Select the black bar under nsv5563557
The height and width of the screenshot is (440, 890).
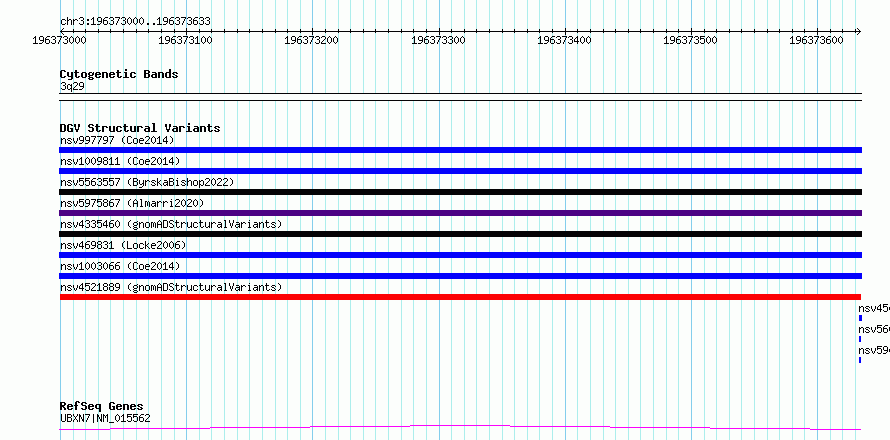460,192
